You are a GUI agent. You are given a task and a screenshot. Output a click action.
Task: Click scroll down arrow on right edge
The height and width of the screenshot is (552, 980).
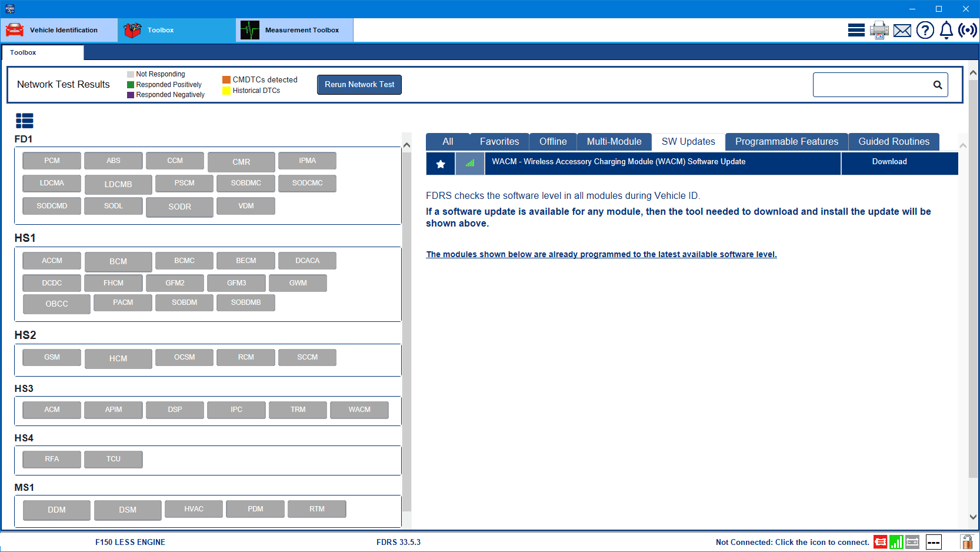coord(973,517)
